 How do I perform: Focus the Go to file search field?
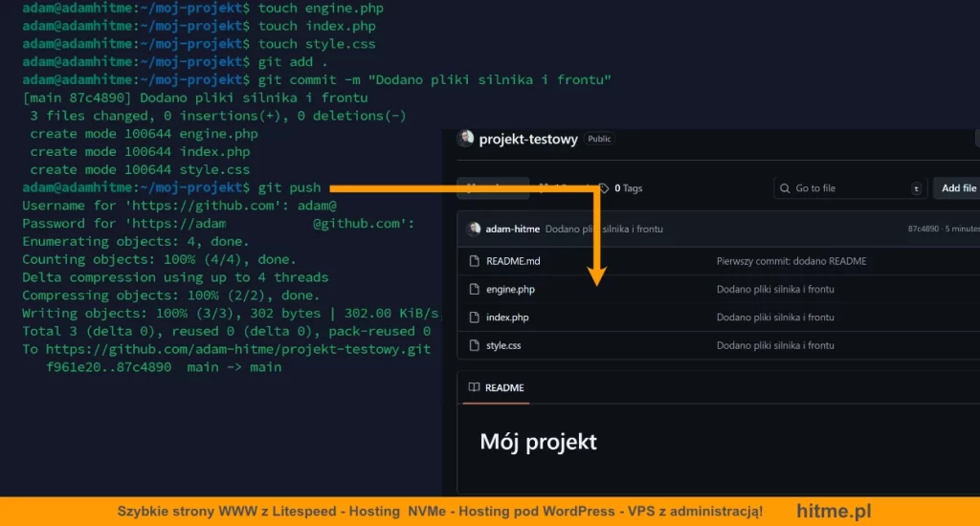(851, 188)
